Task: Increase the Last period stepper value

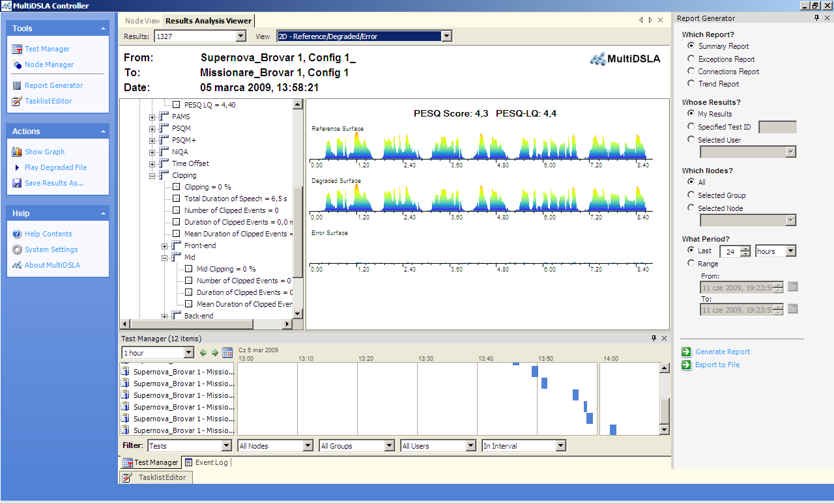Action: tap(746, 249)
